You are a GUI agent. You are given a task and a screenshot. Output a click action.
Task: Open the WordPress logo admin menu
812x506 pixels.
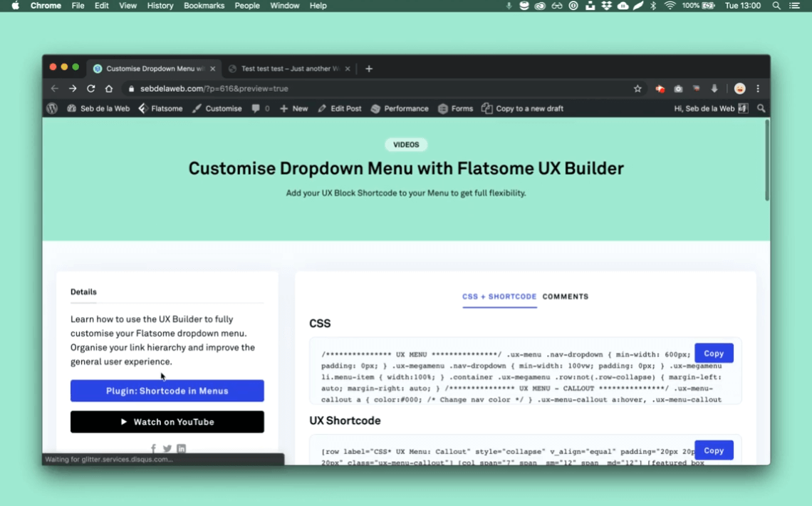[x=52, y=108]
